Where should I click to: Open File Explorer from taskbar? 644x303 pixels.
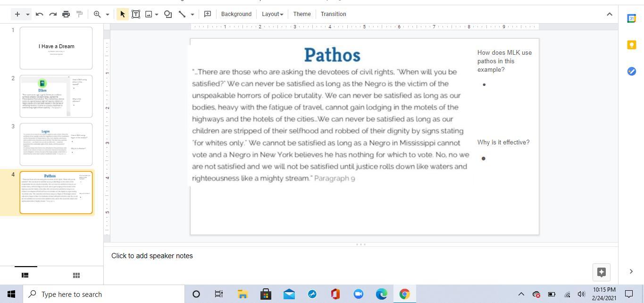pos(243,294)
